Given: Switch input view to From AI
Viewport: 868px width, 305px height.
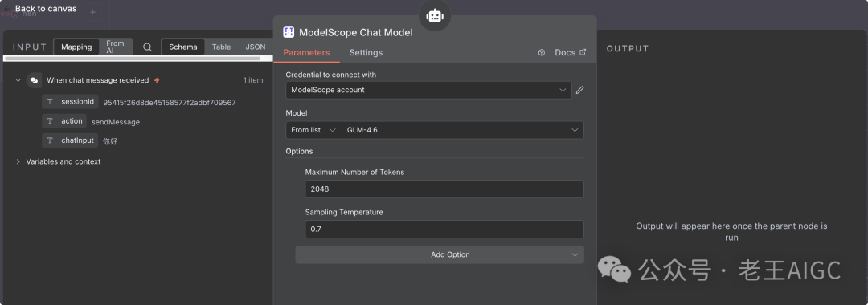Looking at the screenshot, I should [x=115, y=47].
